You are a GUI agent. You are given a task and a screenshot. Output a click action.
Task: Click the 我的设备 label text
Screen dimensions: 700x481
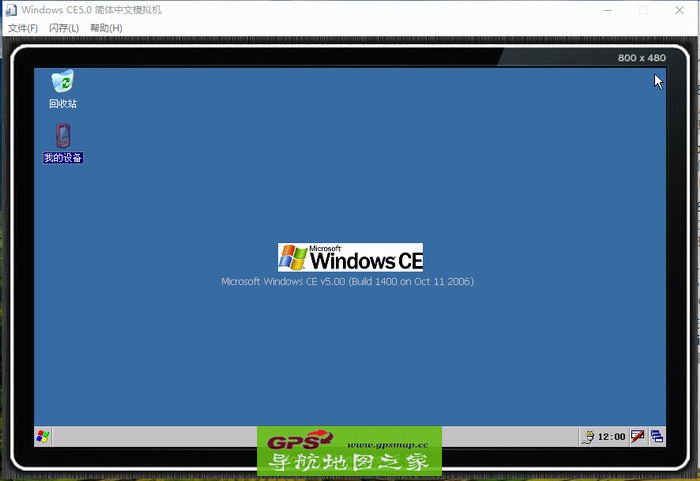tap(63, 158)
